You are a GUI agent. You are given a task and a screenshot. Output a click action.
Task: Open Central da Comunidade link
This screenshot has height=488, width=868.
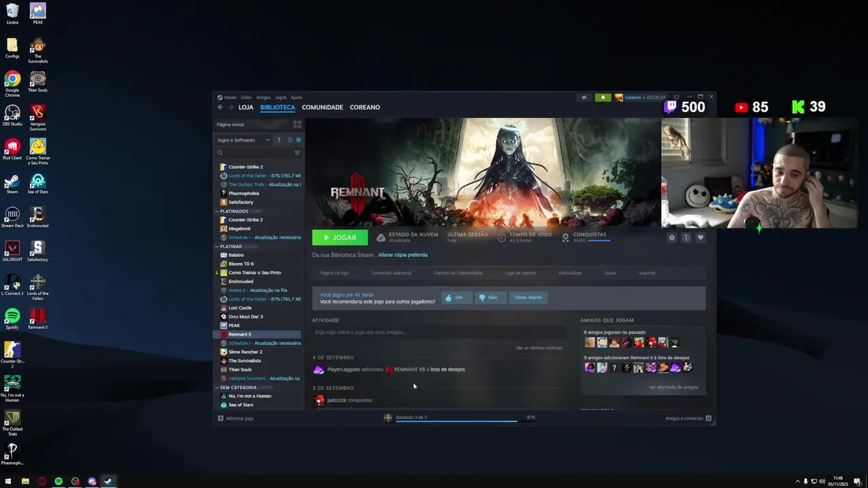tap(458, 273)
